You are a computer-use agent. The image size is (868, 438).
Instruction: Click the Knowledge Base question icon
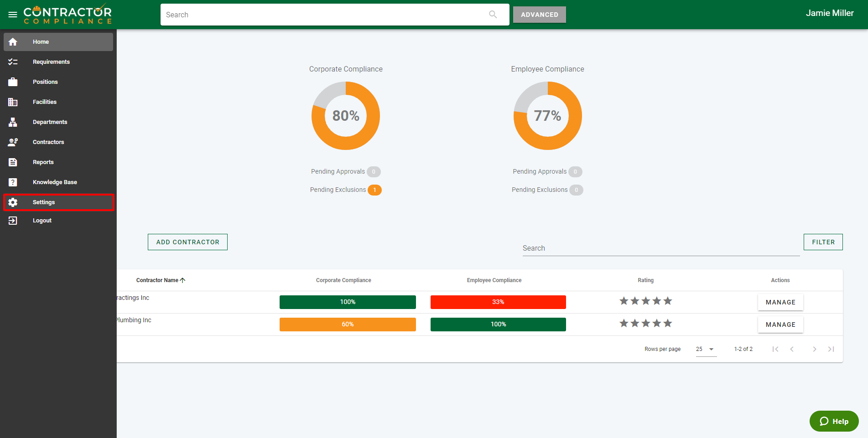(13, 182)
